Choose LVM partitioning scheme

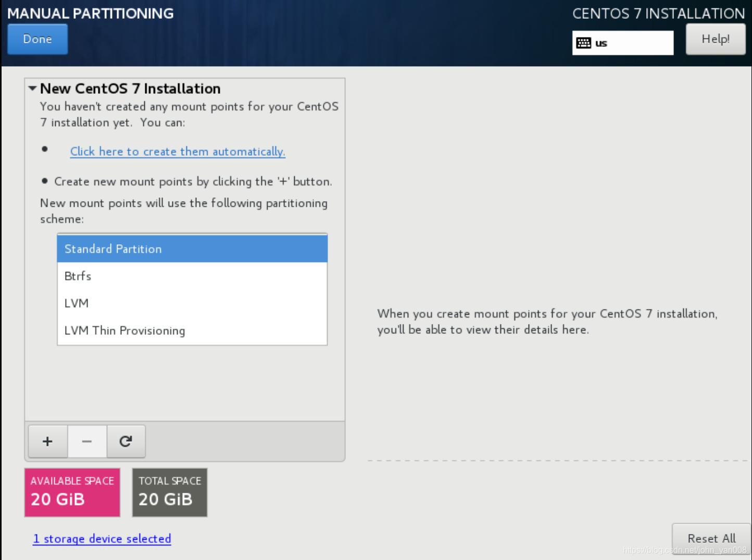point(192,303)
